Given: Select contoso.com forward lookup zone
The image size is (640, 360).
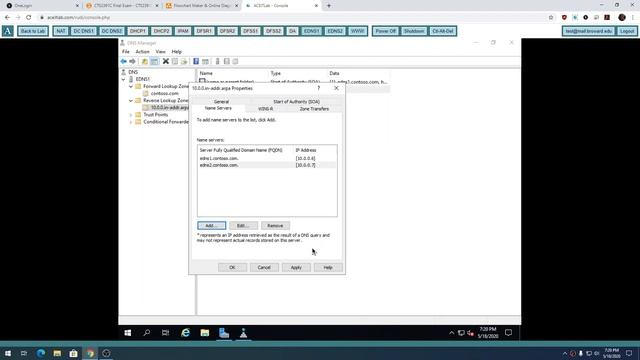Looking at the screenshot, I should 164,93.
